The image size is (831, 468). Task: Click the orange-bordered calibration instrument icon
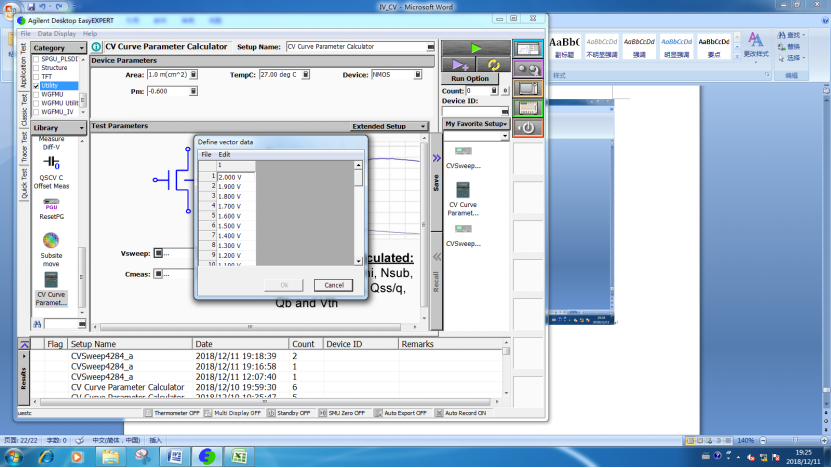tap(528, 89)
